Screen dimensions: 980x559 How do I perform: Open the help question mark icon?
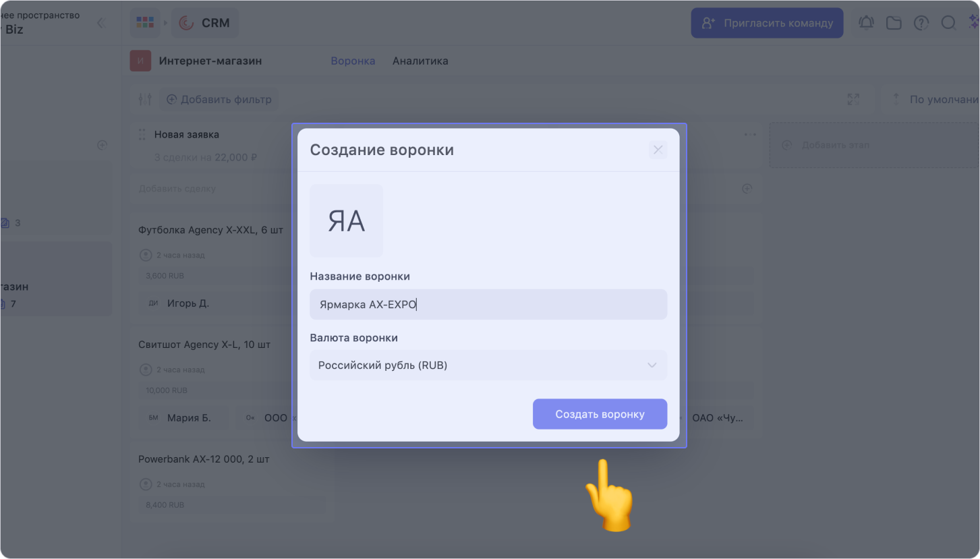(x=921, y=23)
